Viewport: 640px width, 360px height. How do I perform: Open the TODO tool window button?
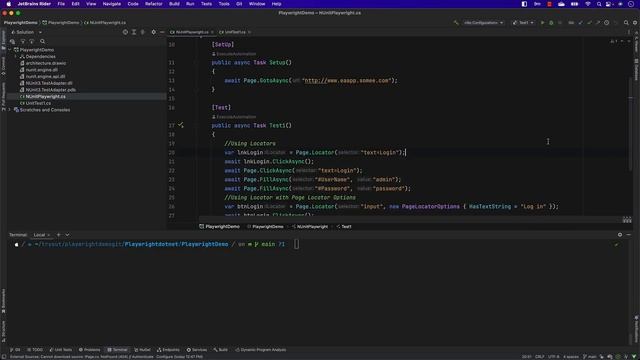tap(35, 350)
